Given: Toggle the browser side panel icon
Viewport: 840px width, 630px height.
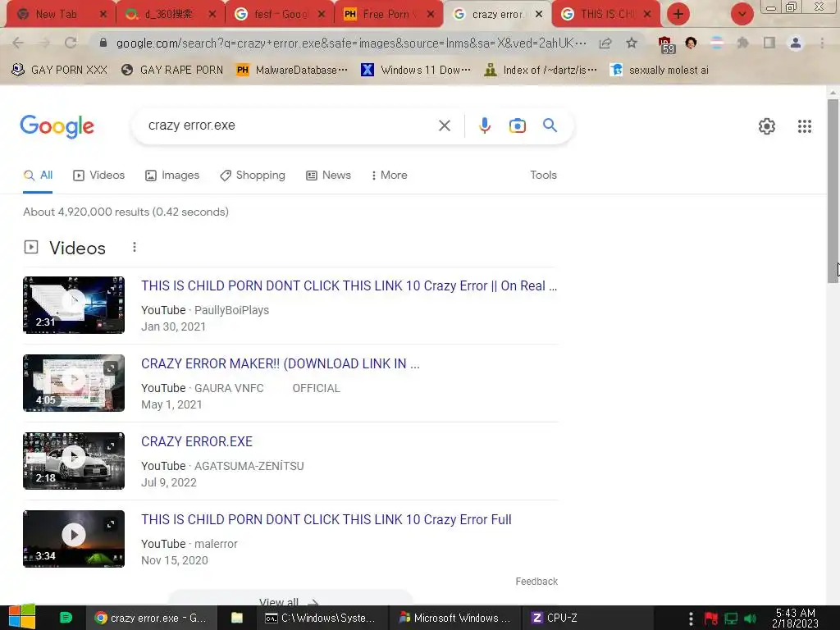Looking at the screenshot, I should (x=769, y=43).
